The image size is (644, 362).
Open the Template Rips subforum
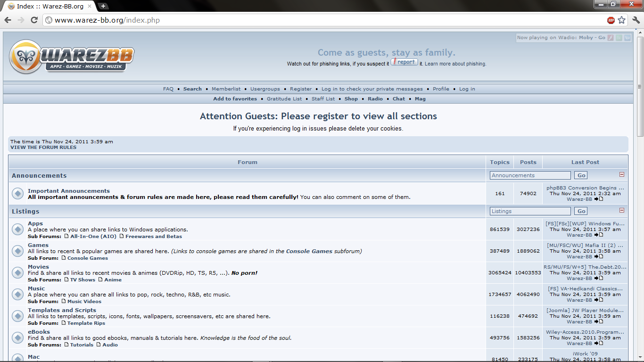[x=86, y=323]
